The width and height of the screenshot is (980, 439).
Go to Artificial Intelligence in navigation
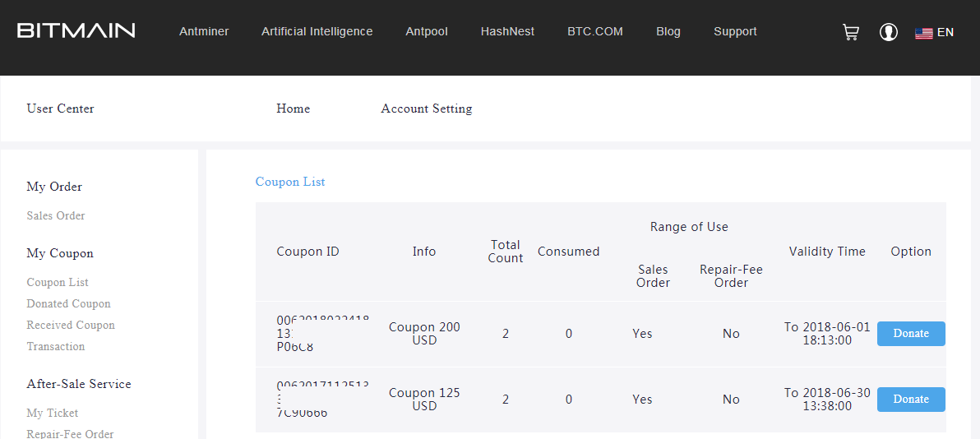coord(317,31)
